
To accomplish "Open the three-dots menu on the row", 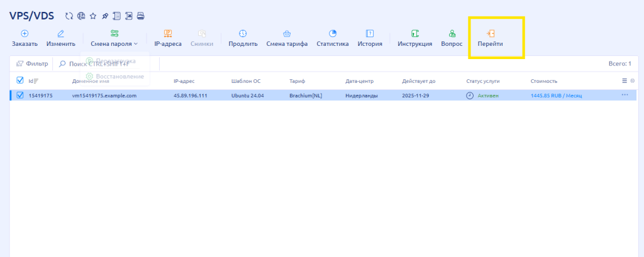I will point(625,96).
